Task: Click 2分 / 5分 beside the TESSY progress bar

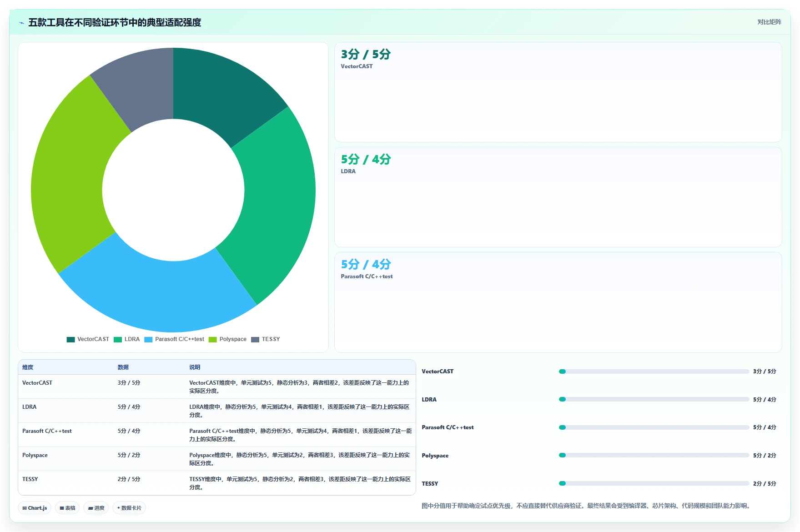Action: pyautogui.click(x=765, y=484)
